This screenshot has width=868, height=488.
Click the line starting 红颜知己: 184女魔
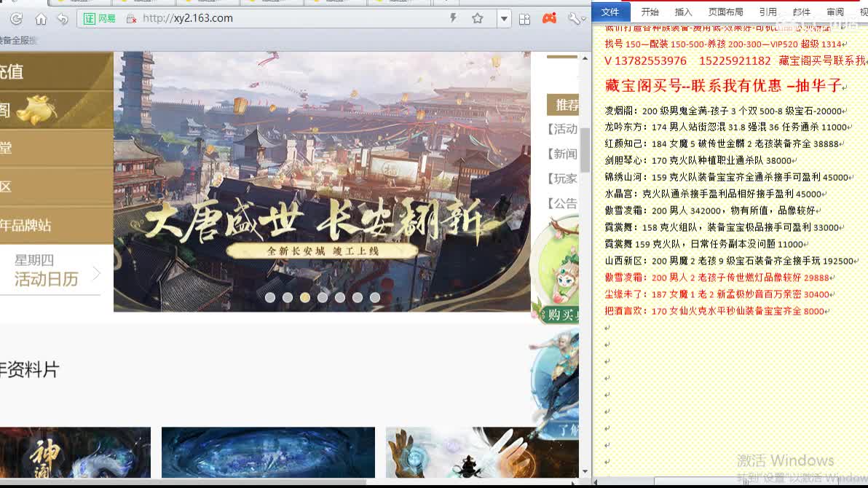tap(724, 143)
